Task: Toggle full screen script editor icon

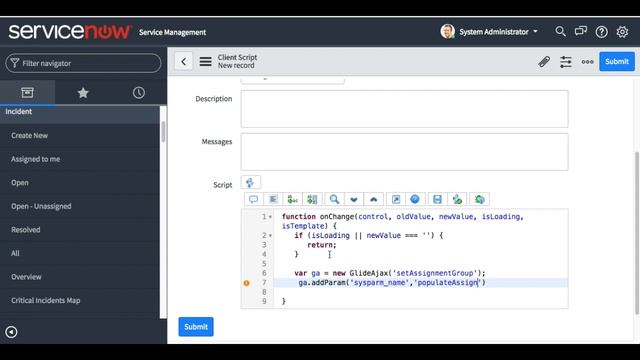Action: coord(396,200)
